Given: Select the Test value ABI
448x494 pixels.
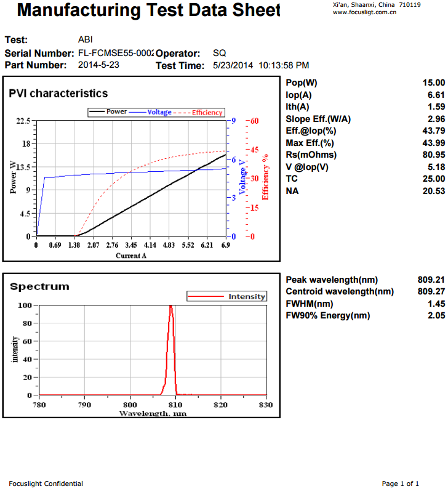Looking at the screenshot, I should (86, 39).
